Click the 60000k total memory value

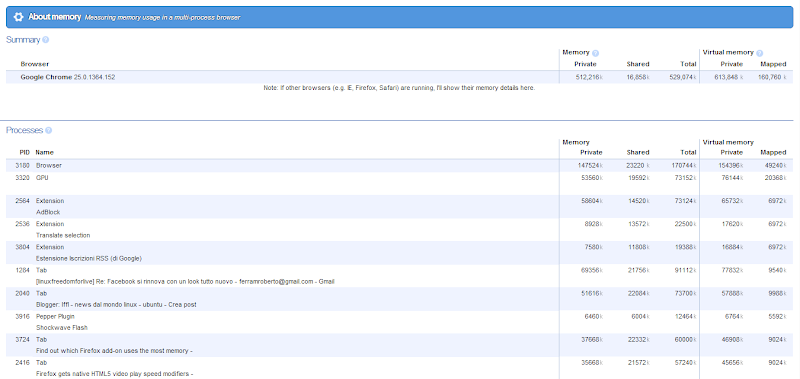686,340
